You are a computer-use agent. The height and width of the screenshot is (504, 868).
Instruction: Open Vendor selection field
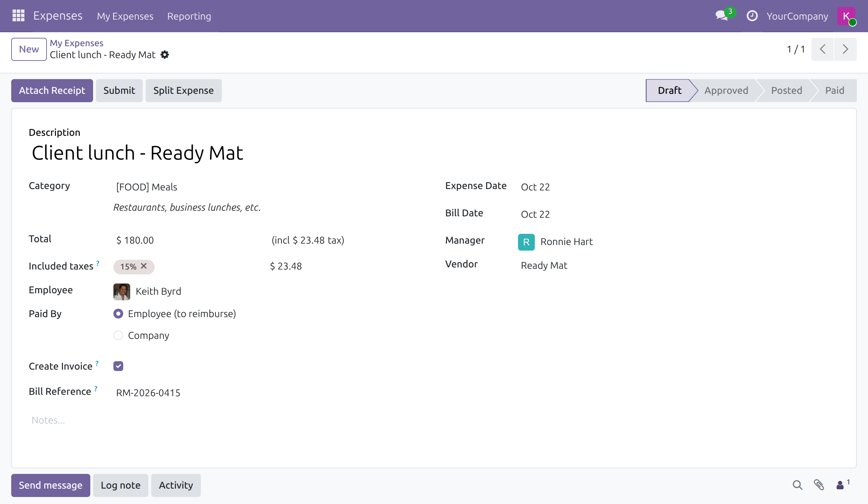coord(679,265)
